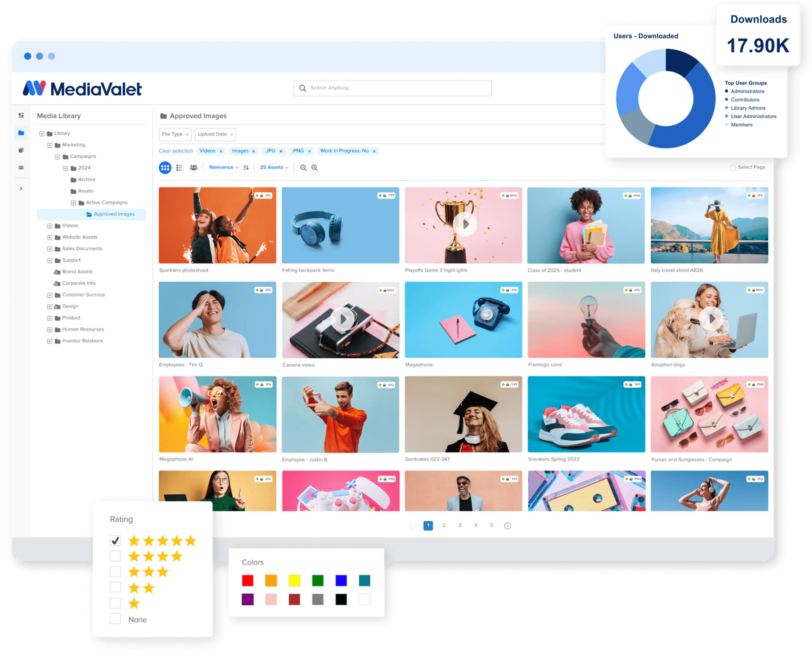Select the Administrators legend entry
The width and height of the screenshot is (812, 664).
click(x=744, y=91)
